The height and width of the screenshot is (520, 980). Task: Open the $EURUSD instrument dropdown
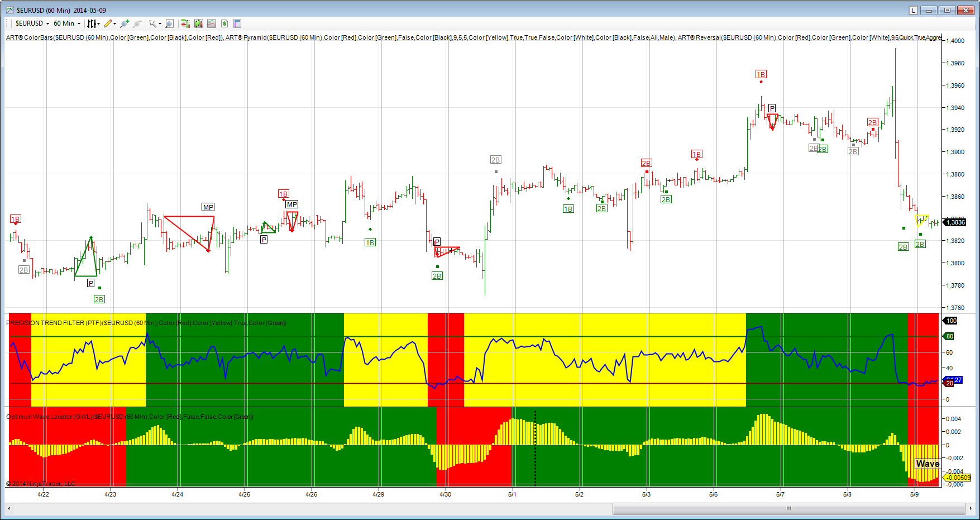coord(32,23)
